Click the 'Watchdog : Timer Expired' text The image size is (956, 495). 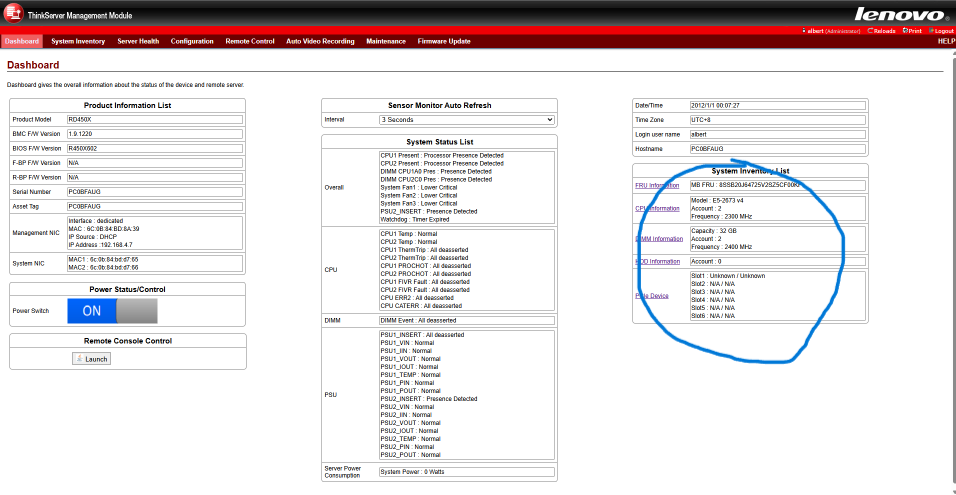(415, 219)
